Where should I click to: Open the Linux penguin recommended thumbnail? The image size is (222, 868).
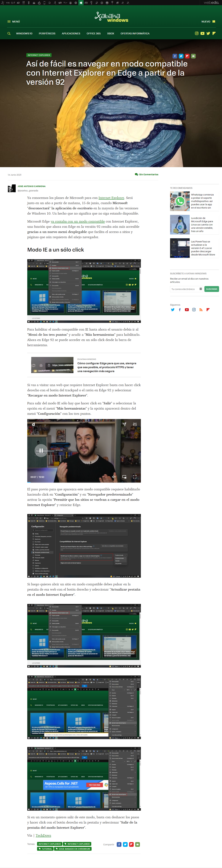click(x=180, y=225)
